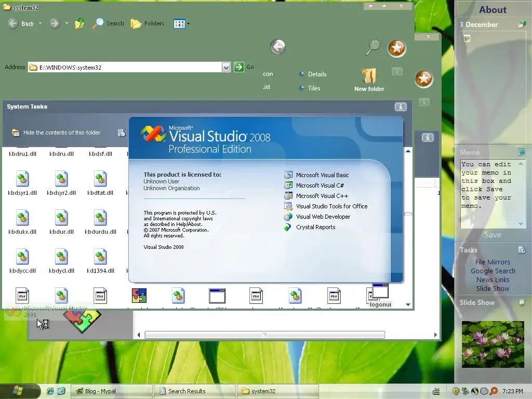Click the Memo panel header icon

tap(522, 152)
